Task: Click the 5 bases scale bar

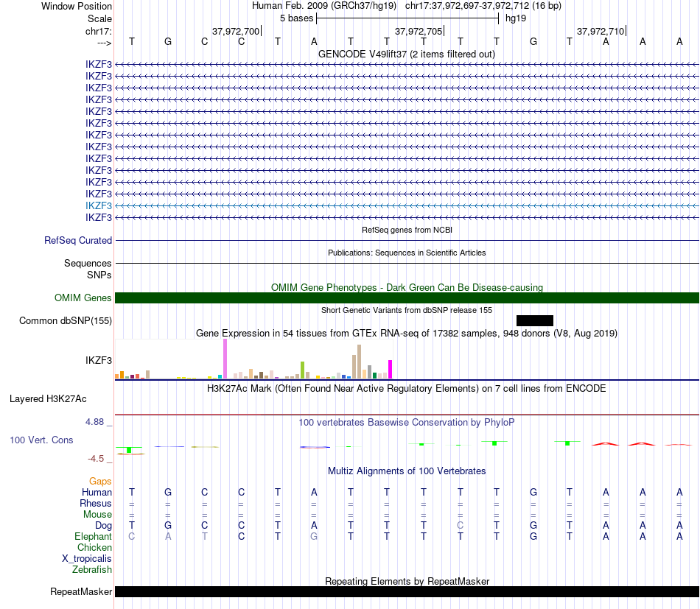Action: coord(407,18)
